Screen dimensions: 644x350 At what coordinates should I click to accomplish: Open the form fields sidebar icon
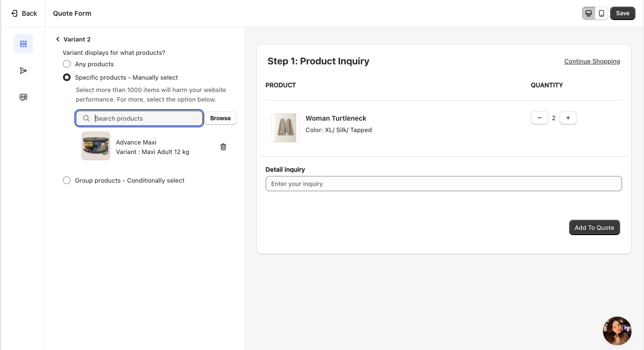pos(23,44)
